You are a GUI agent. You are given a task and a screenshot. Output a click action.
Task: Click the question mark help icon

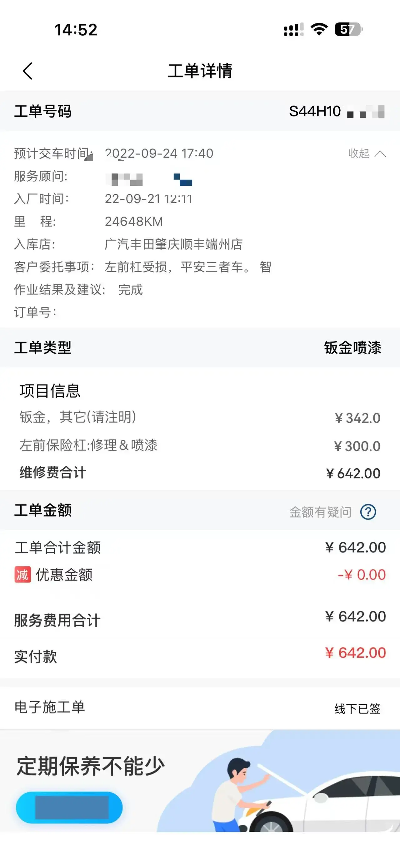(x=368, y=512)
